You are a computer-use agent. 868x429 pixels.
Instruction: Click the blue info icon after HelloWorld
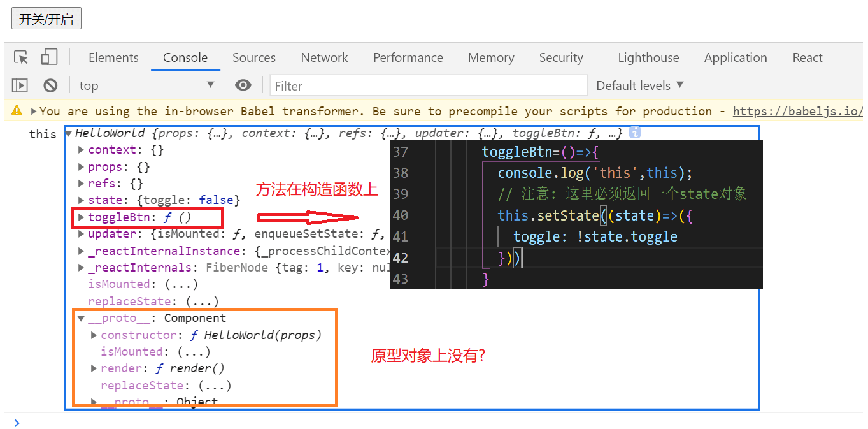tap(634, 133)
